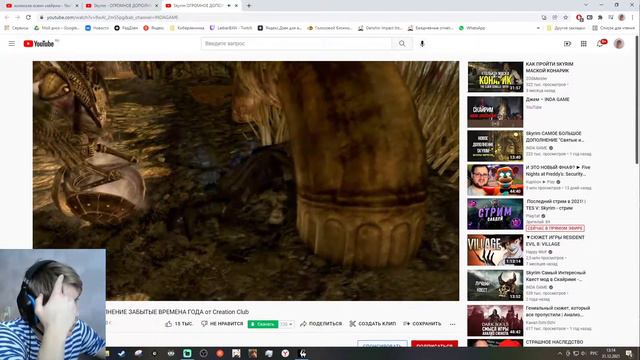640x360 pixels.
Task: Close the active third browser tab
Action: 236,6
